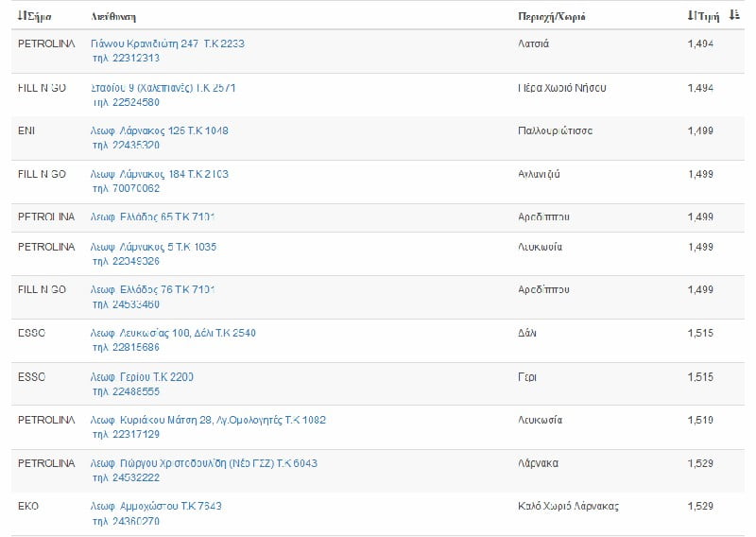Click sort icon beside Σήμα header
The width and height of the screenshot is (756, 537).
pos(21,16)
